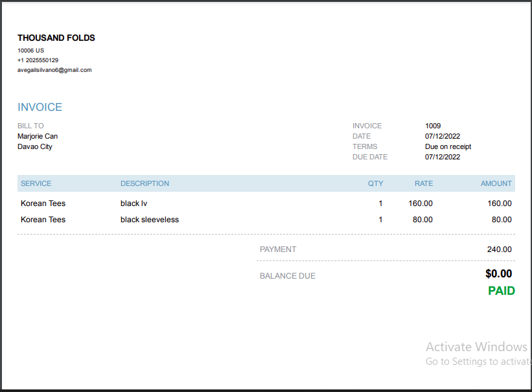Select the black lv description cell
The image size is (532, 392).
coord(134,203)
